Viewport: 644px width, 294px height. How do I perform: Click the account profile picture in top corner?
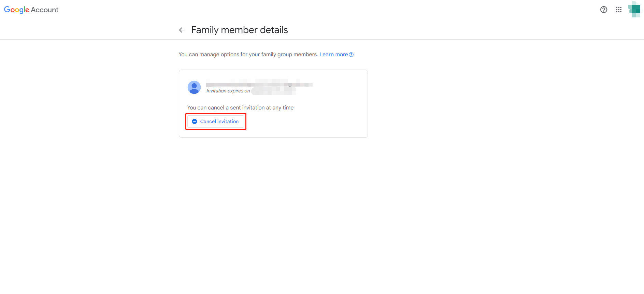tap(634, 10)
